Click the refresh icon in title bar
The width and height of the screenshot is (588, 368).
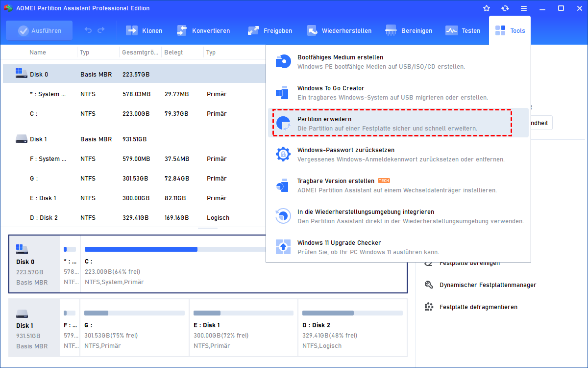tap(505, 8)
